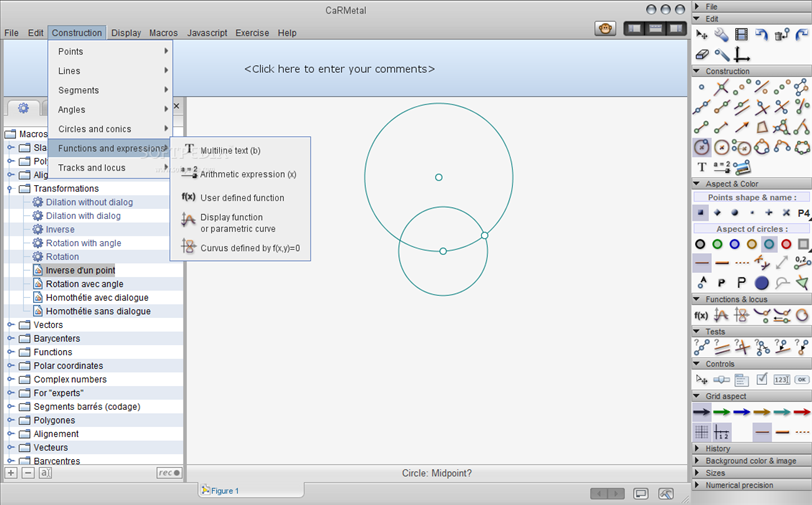Screen dimensions: 812x505
Task: Open the Macros menu
Action: (x=163, y=33)
